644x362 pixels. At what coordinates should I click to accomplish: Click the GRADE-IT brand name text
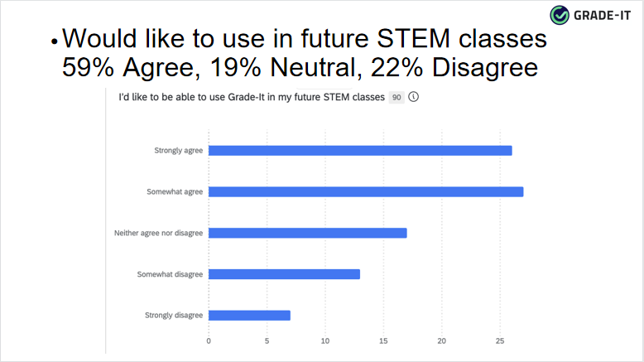point(605,14)
